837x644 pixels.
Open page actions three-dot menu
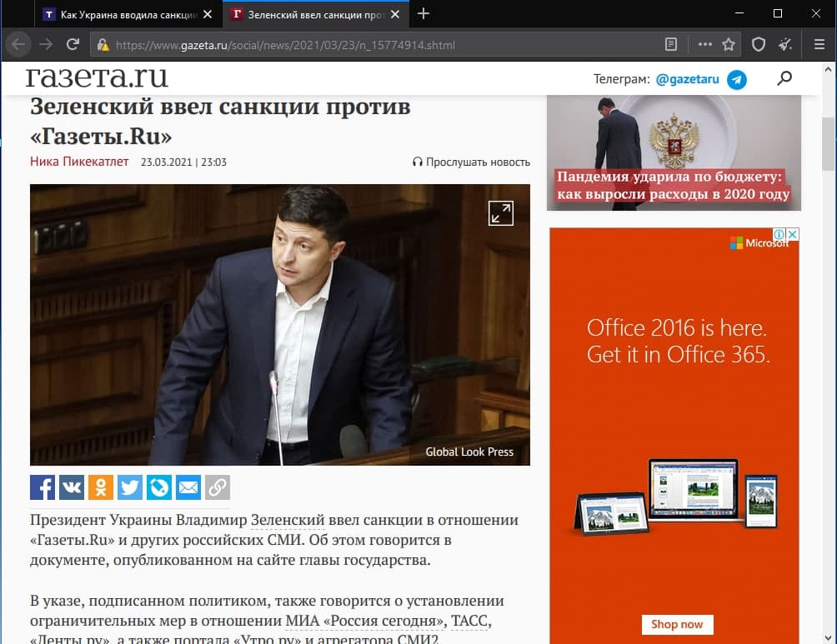tap(705, 45)
